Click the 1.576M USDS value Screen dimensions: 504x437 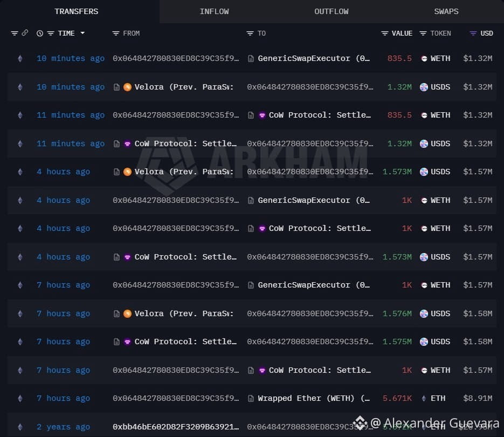click(x=397, y=314)
